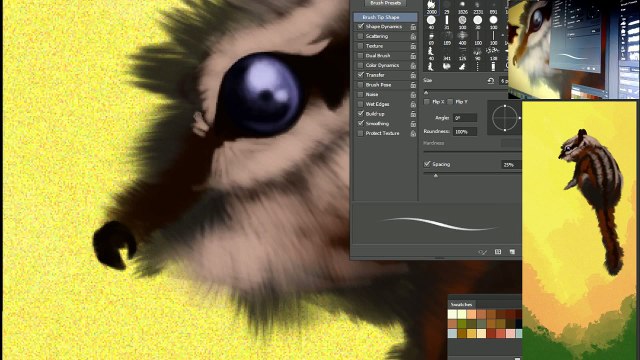Create new brush via footer icon

(512, 252)
